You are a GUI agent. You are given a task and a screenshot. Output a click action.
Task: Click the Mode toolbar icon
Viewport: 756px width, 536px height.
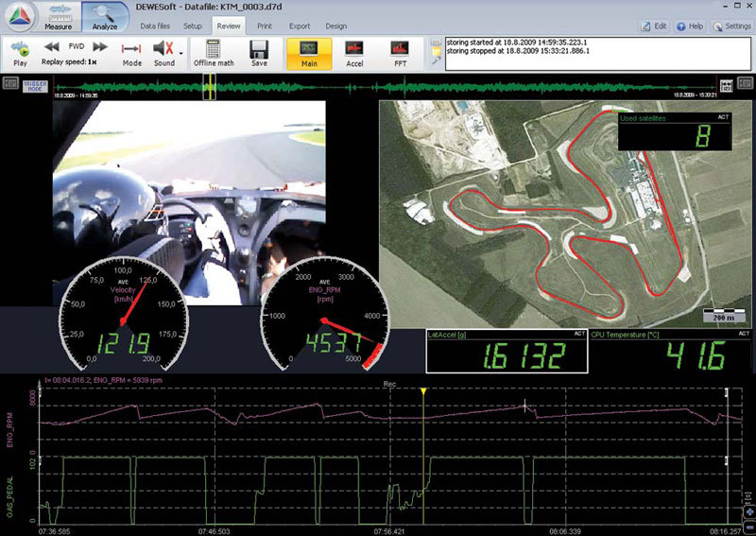coord(131,49)
